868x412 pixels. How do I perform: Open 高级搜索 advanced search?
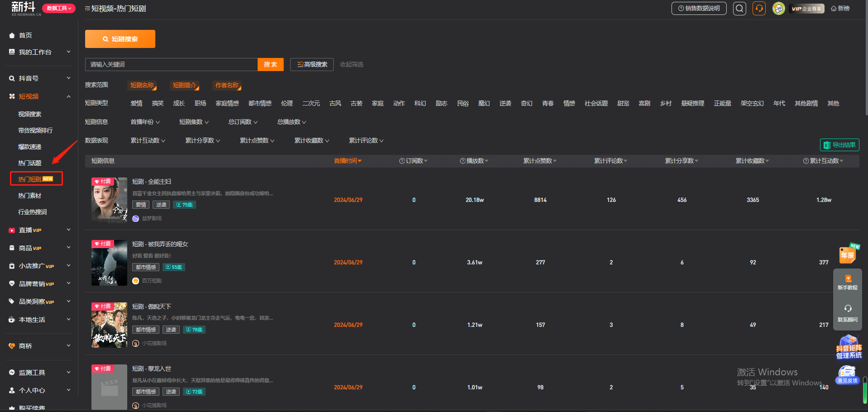(x=312, y=64)
